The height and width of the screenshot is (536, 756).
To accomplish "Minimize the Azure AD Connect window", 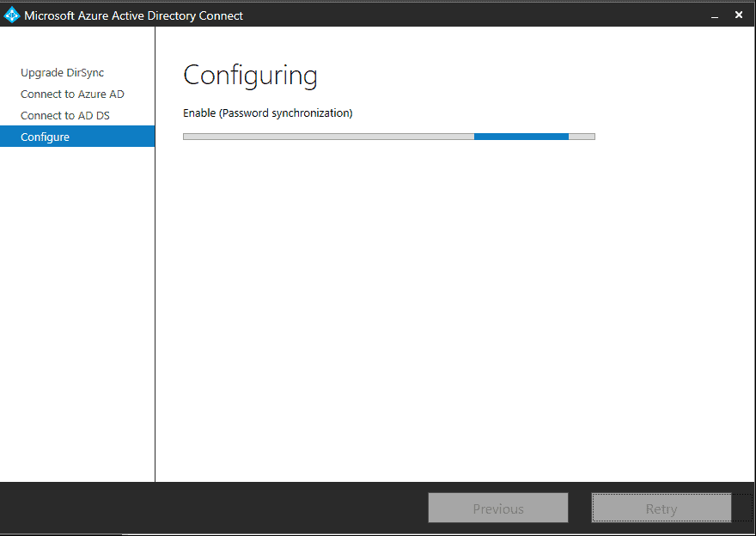I will [715, 16].
